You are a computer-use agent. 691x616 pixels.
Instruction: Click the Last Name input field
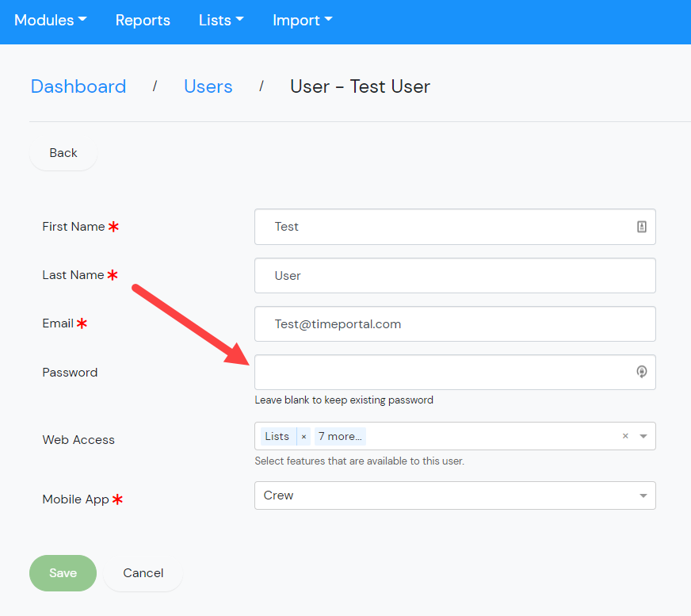tap(455, 276)
